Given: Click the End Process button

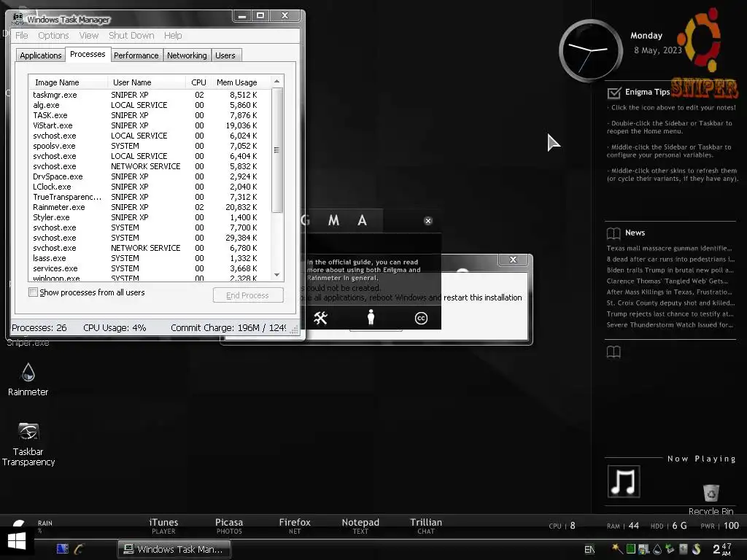Looking at the screenshot, I should pos(248,295).
